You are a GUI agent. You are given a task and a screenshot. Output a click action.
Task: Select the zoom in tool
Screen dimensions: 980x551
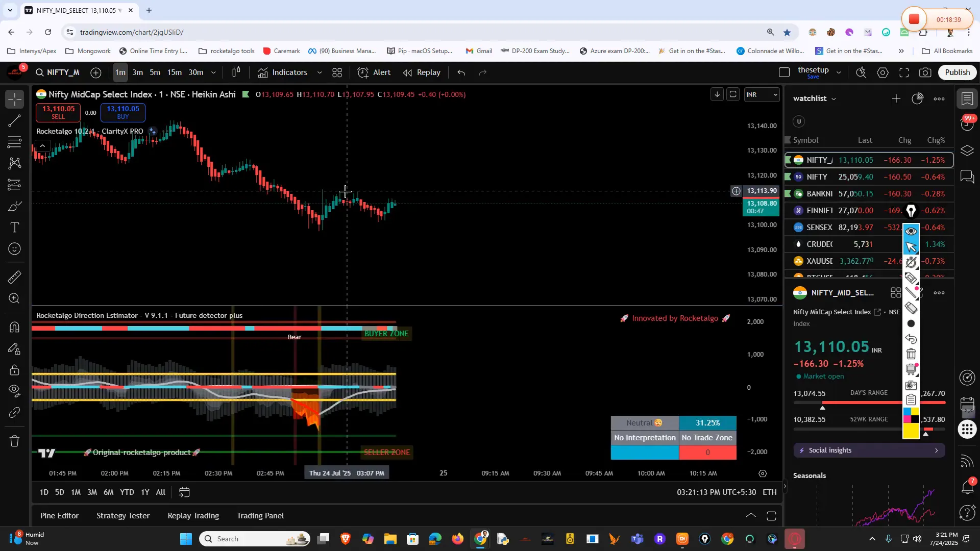(15, 298)
